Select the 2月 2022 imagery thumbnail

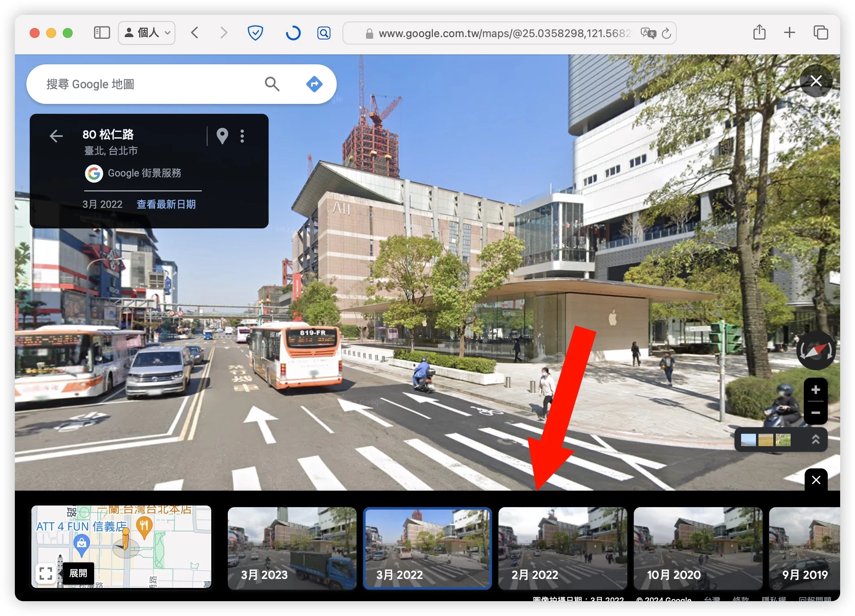coord(563,548)
